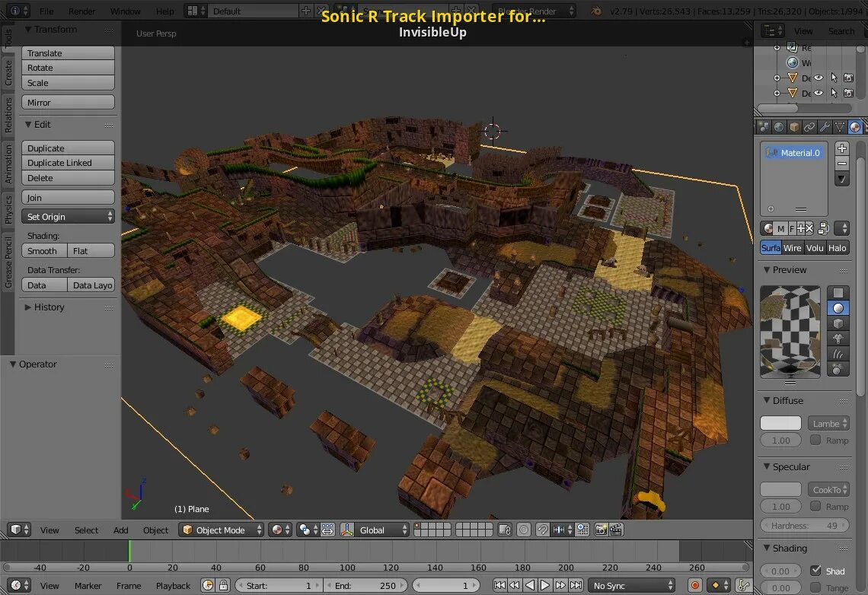The height and width of the screenshot is (595, 868).
Task: Unlink material with the X icon
Action: (809, 228)
